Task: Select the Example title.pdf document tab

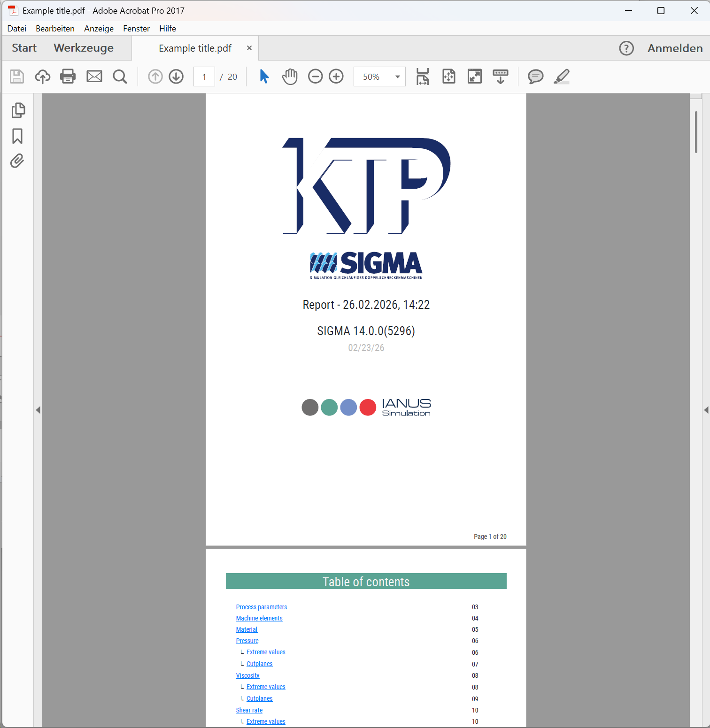Action: pyautogui.click(x=195, y=48)
